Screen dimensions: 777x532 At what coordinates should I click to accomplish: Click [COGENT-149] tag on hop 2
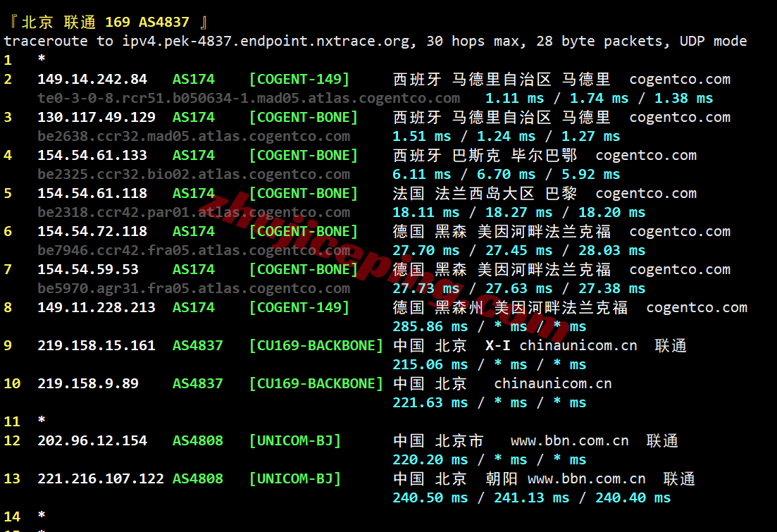point(299,80)
